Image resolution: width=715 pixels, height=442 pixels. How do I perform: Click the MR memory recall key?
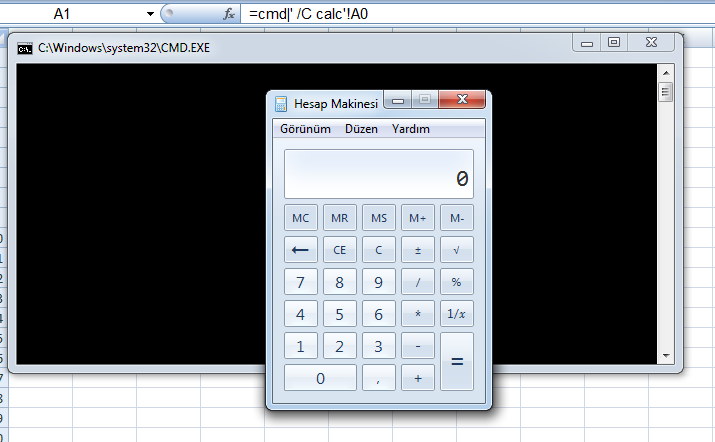(339, 218)
